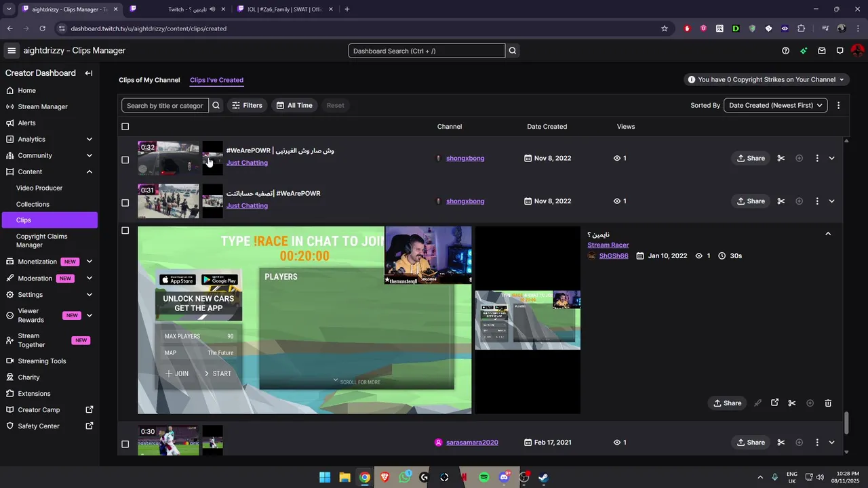
Task: Open File Explorer from the taskbar
Action: coord(344,477)
